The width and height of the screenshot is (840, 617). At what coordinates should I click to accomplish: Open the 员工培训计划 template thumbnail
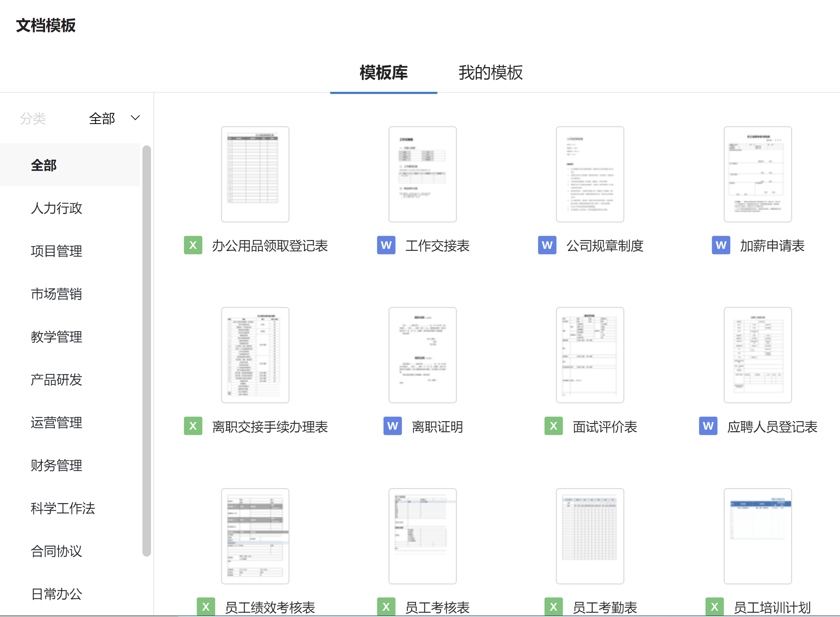pyautogui.click(x=758, y=536)
